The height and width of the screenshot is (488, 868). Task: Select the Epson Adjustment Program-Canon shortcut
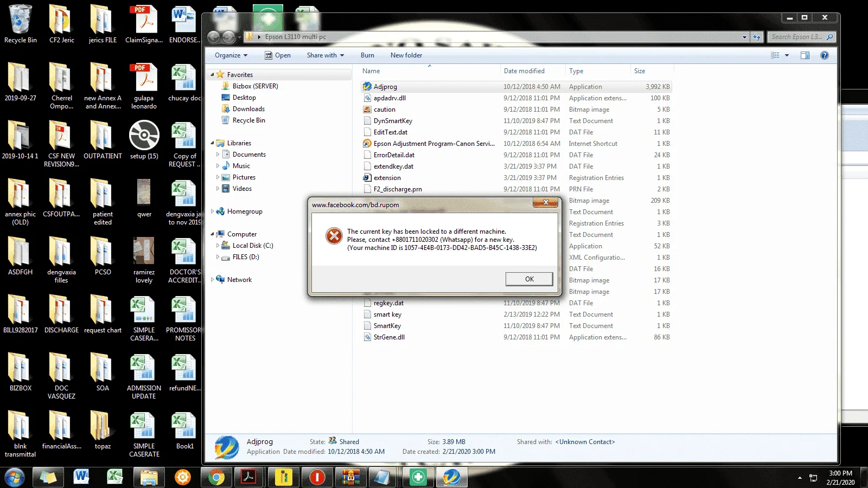pos(517,144)
